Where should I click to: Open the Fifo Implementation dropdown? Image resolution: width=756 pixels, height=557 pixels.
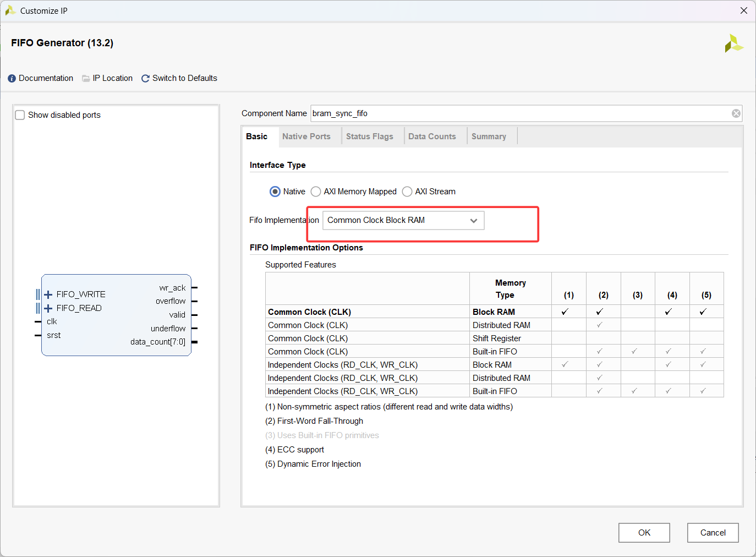coord(403,220)
